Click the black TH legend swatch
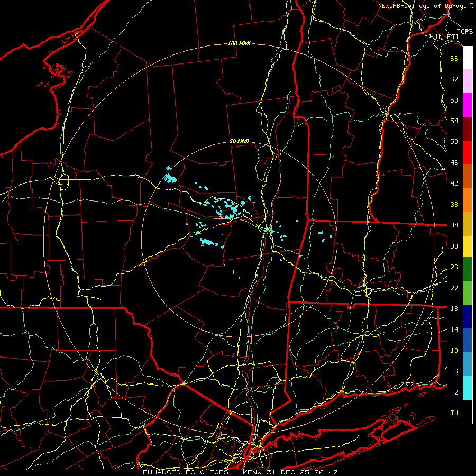 tap(467, 411)
